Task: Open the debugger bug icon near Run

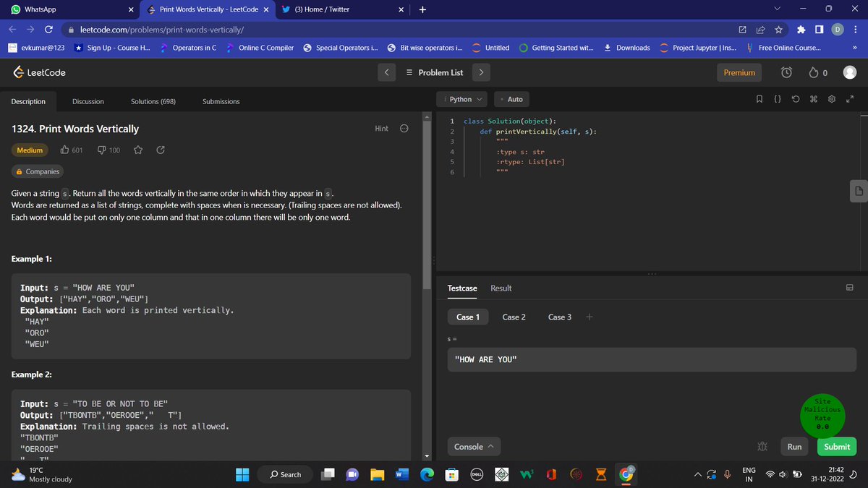Action: (762, 447)
